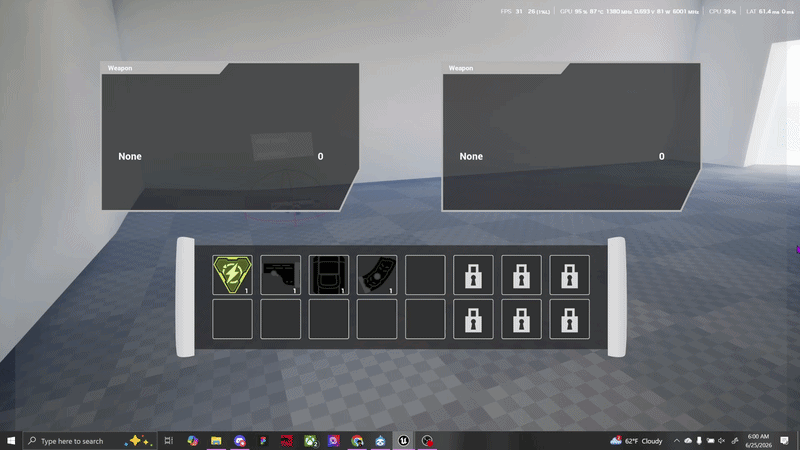
Task: Click the "0" count in left Weapon panel
Action: point(320,157)
